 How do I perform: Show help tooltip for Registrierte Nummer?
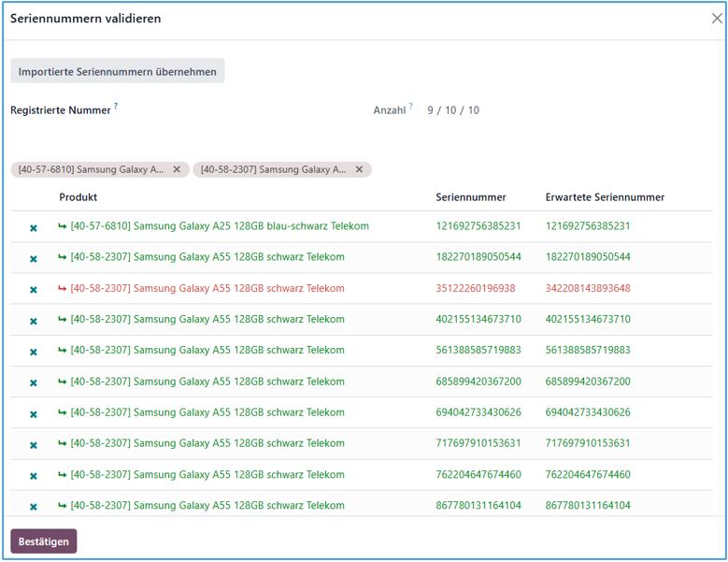point(116,107)
